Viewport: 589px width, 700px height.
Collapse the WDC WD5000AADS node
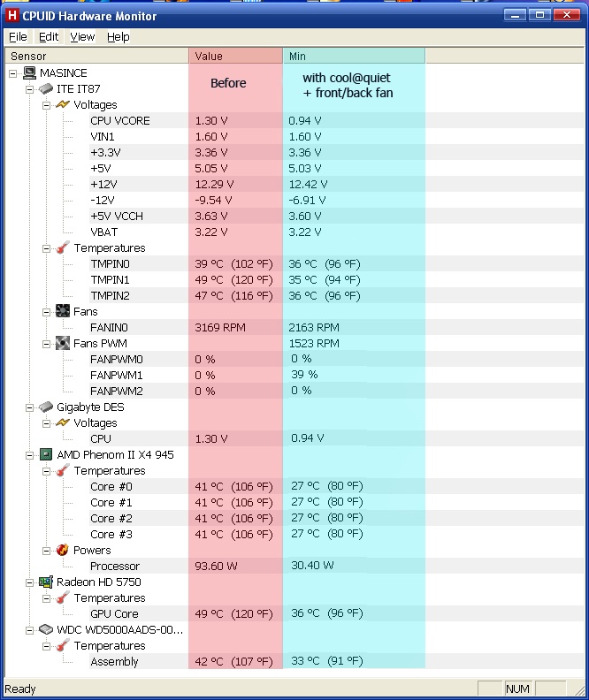[x=29, y=630]
